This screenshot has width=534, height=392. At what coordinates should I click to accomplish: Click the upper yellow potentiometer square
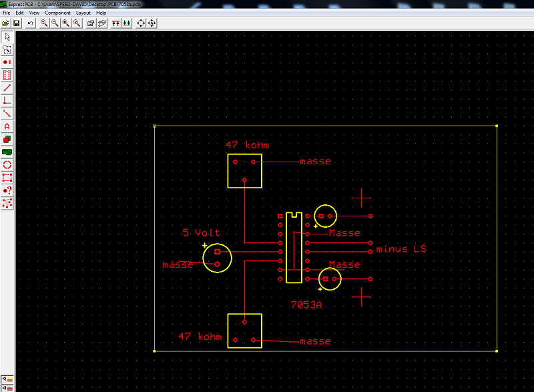244,171
